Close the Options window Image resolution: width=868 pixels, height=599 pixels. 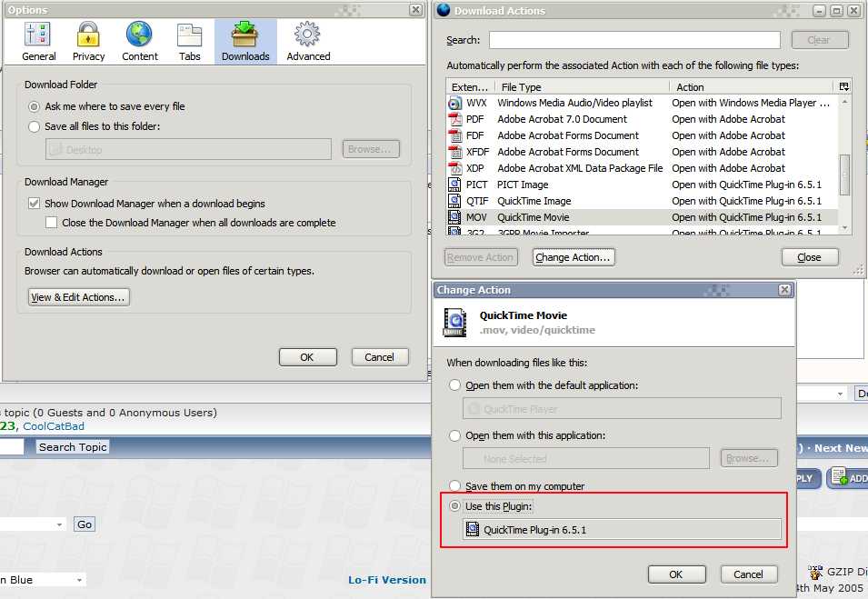415,9
